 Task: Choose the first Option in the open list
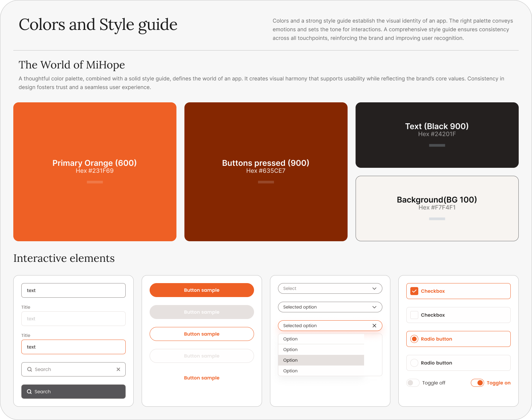point(321,339)
